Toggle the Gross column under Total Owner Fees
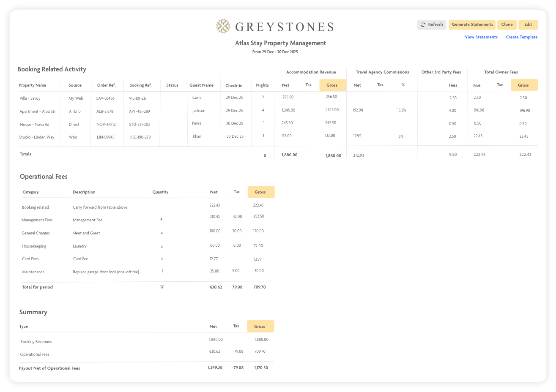The image size is (556, 392). point(524,85)
